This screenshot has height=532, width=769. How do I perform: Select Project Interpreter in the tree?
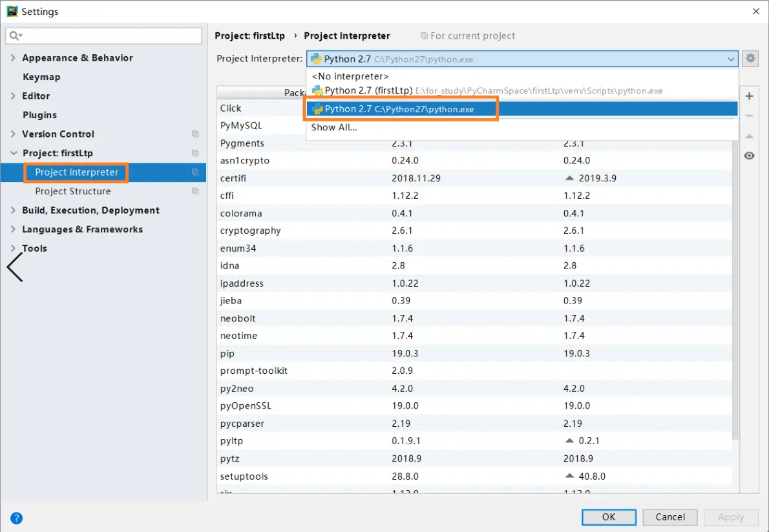(76, 172)
